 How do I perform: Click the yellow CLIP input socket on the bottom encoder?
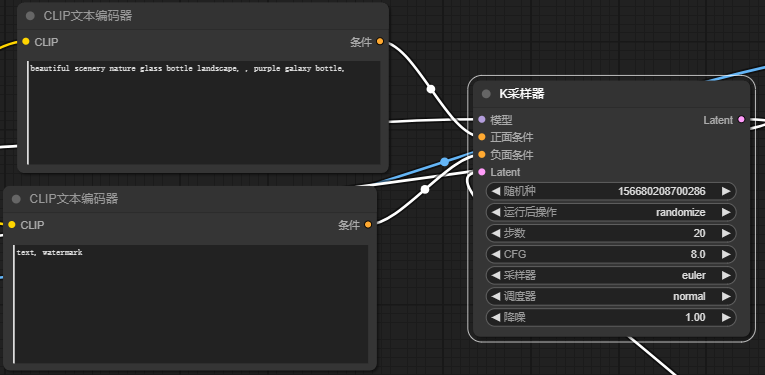(12, 225)
